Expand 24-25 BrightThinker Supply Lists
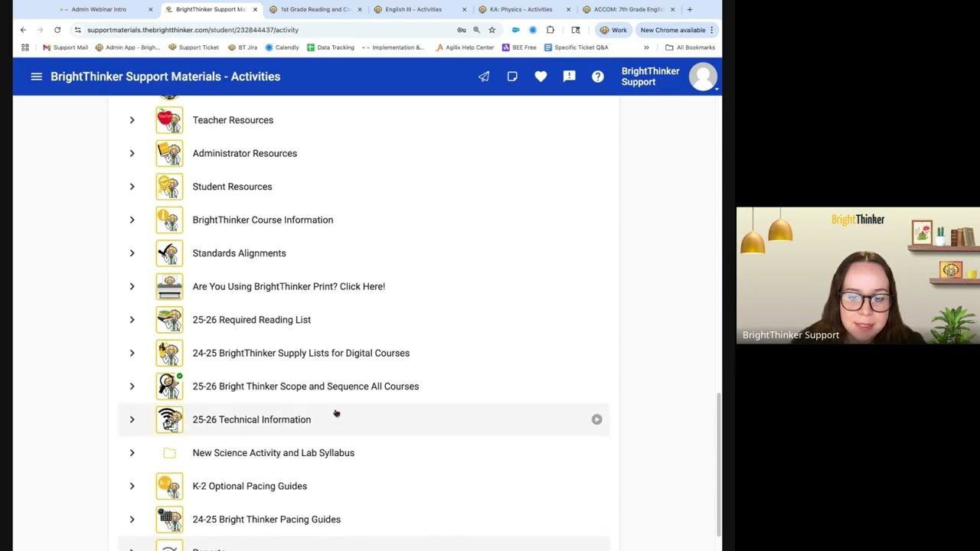 point(132,353)
